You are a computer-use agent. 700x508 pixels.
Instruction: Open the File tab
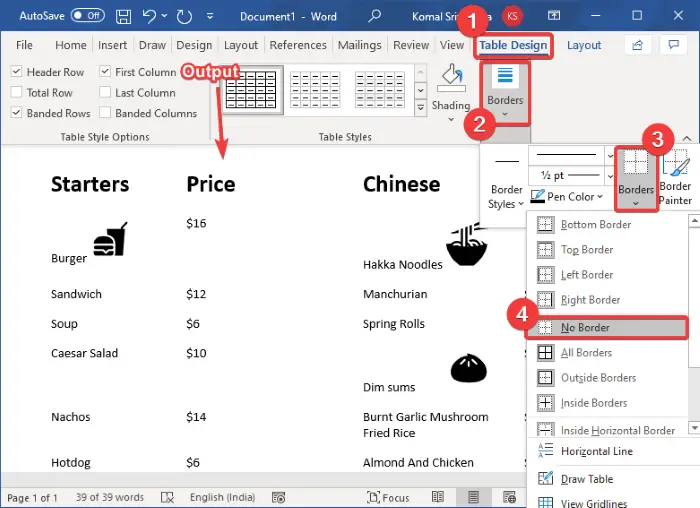click(x=24, y=45)
